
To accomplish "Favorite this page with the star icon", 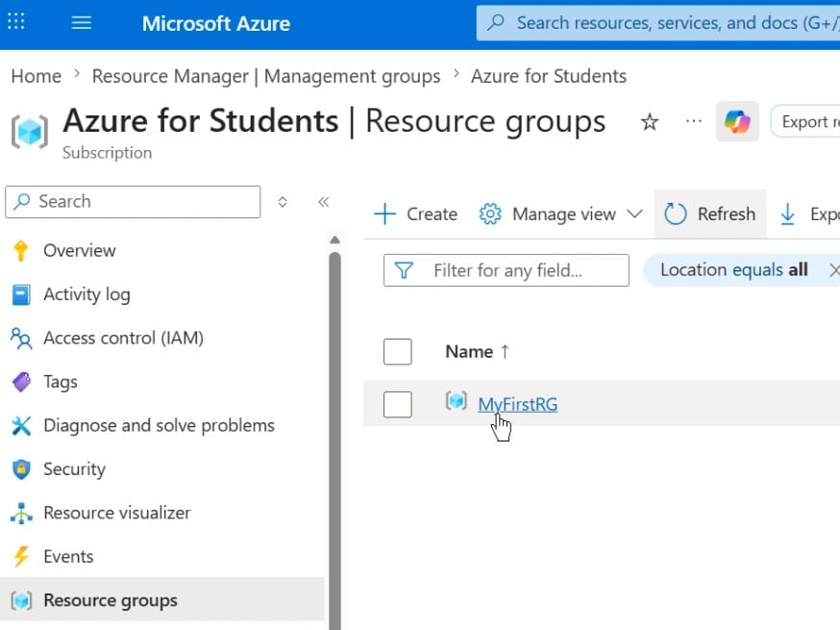I will click(x=650, y=122).
